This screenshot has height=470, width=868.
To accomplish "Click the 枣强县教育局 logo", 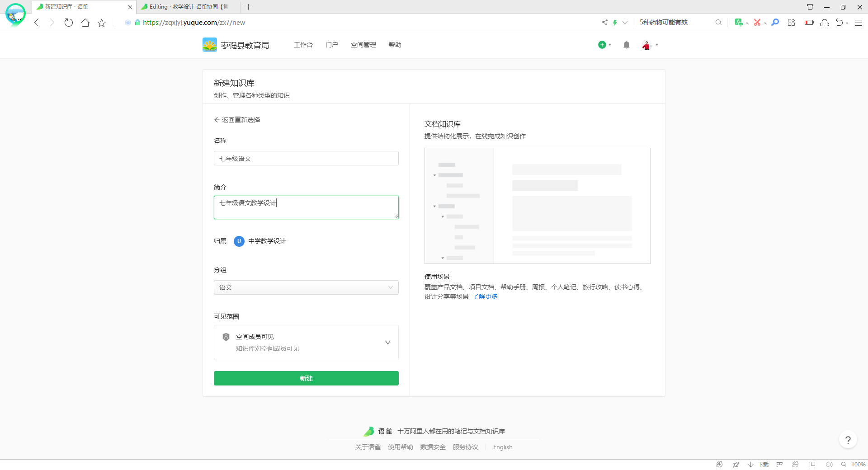I will pyautogui.click(x=236, y=45).
